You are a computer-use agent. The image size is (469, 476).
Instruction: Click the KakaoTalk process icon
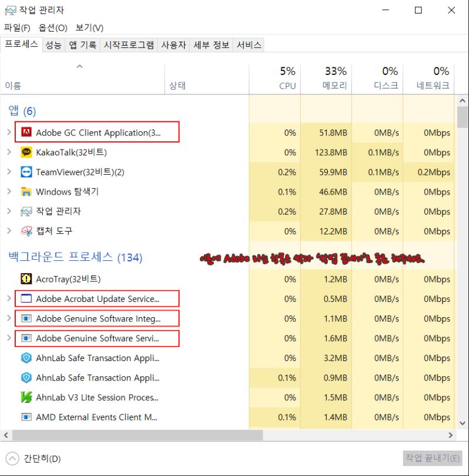tap(26, 152)
